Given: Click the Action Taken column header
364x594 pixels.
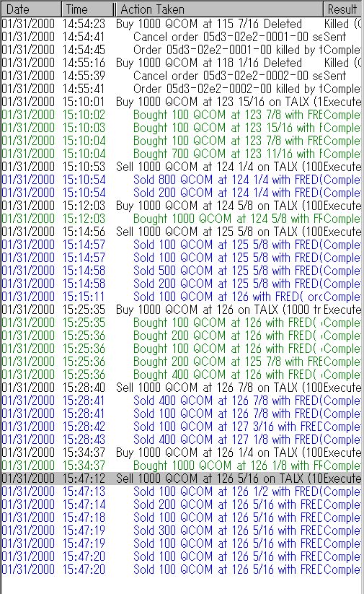Looking at the screenshot, I should 219,9.
